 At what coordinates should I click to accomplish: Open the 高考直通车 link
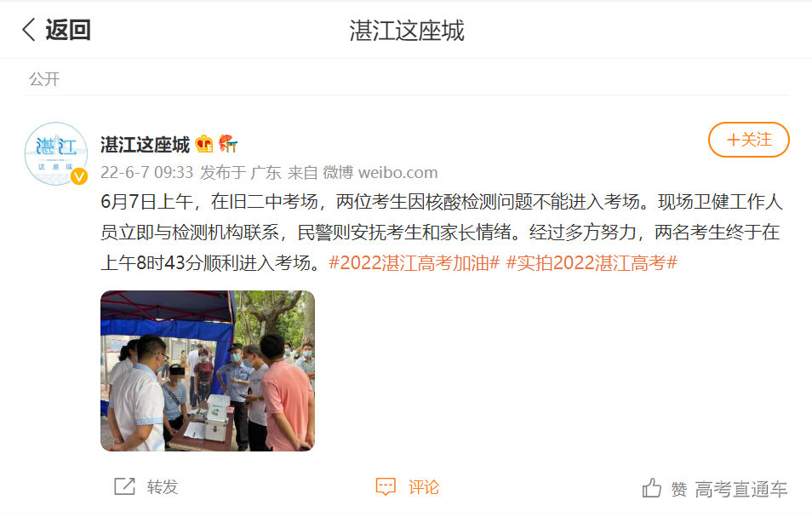(x=741, y=489)
